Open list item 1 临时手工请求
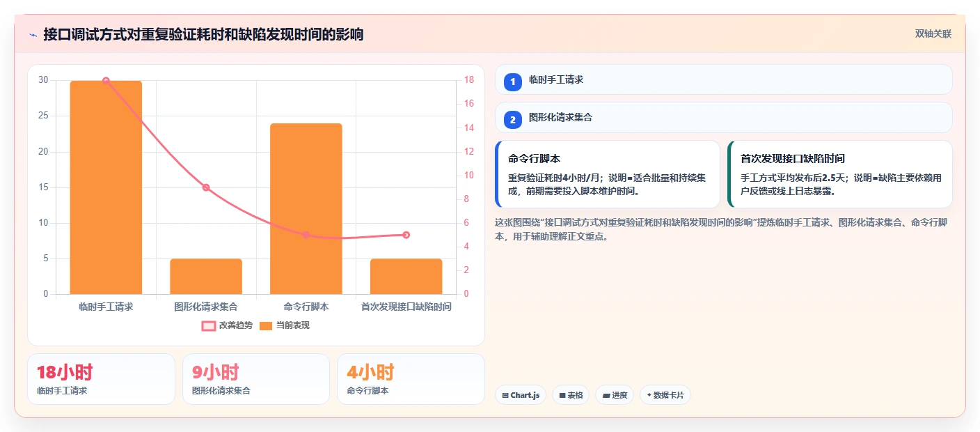 [x=723, y=79]
